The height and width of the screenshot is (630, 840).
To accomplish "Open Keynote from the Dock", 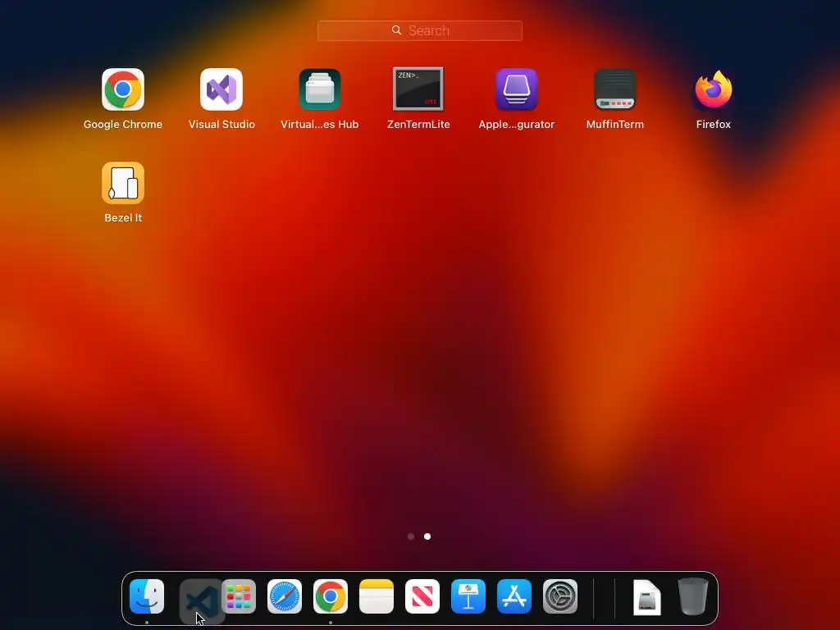I will coord(468,596).
